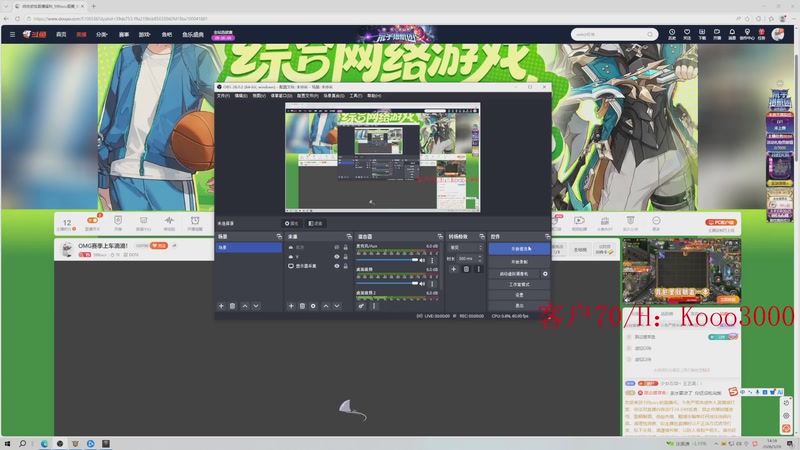This screenshot has width=800, height=450.
Task: Remove the scene transition with trash icon
Action: pos(466,269)
